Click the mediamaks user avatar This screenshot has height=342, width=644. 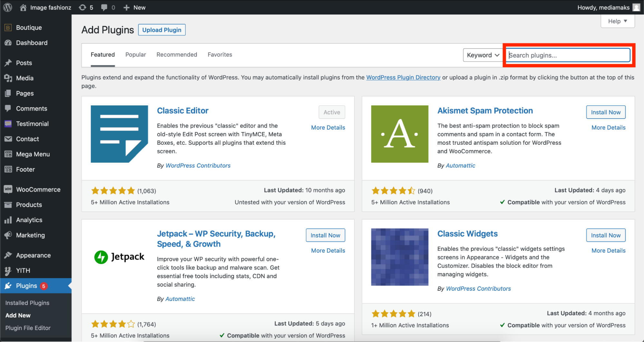pyautogui.click(x=636, y=7)
